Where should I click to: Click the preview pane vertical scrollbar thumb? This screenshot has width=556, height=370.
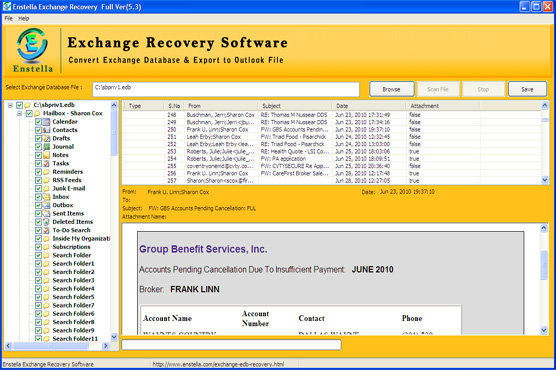pyautogui.click(x=544, y=265)
